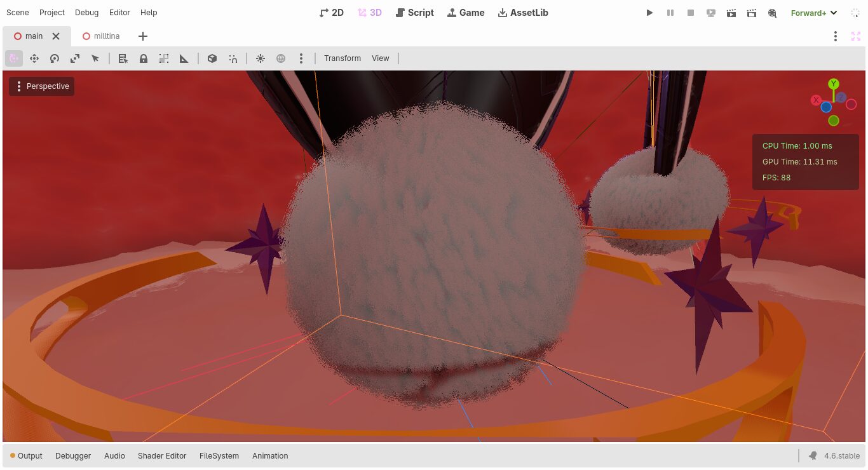Toggle the preview sunlight icon

pos(261,58)
